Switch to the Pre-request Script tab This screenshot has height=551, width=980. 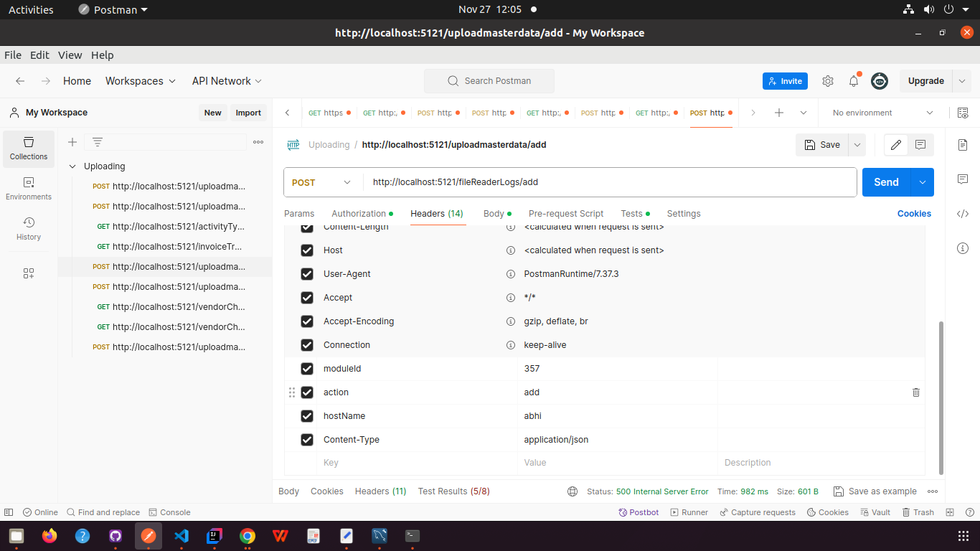(x=565, y=214)
